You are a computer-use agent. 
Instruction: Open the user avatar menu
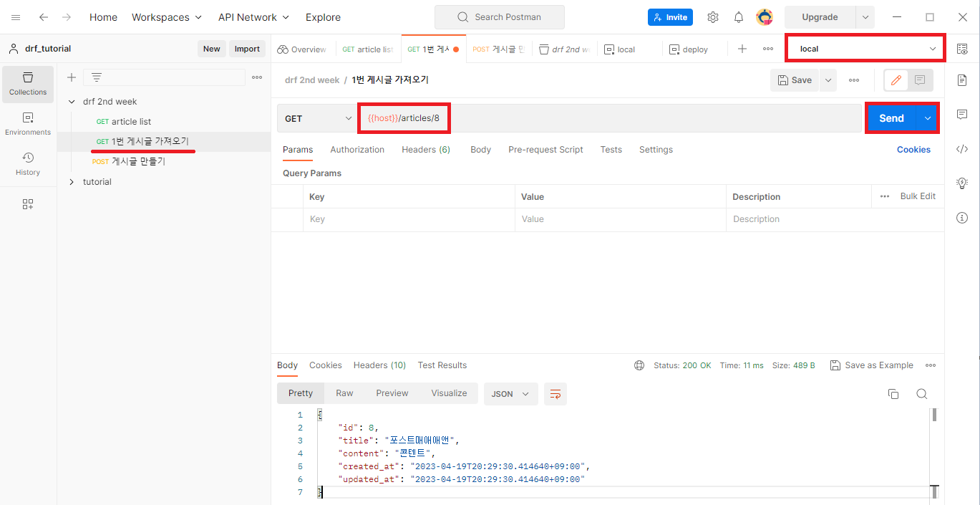[x=765, y=17]
